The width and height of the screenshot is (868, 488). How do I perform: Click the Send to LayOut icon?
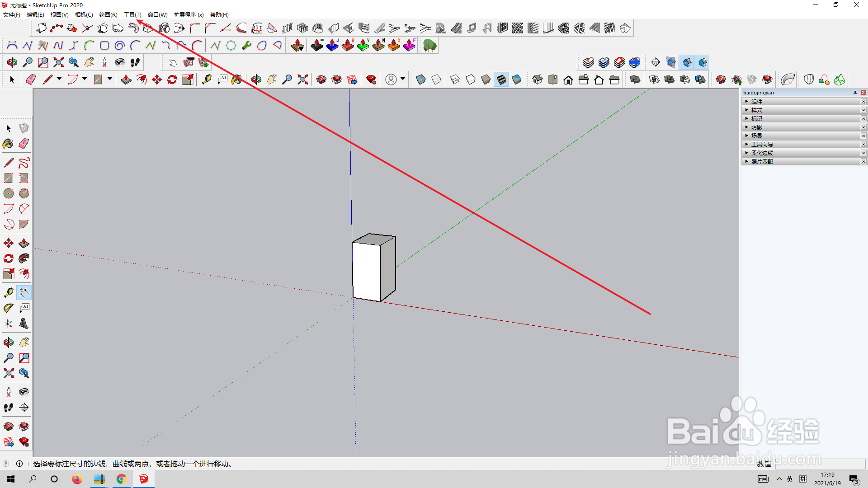352,80
